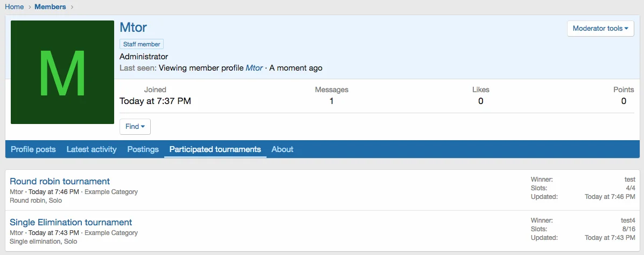Screen dimensions: 644x255
Task: Open the Postings tab
Action: pyautogui.click(x=143, y=149)
